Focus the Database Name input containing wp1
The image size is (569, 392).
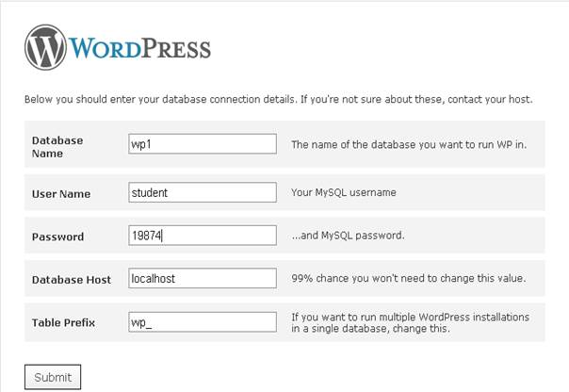[x=203, y=144]
